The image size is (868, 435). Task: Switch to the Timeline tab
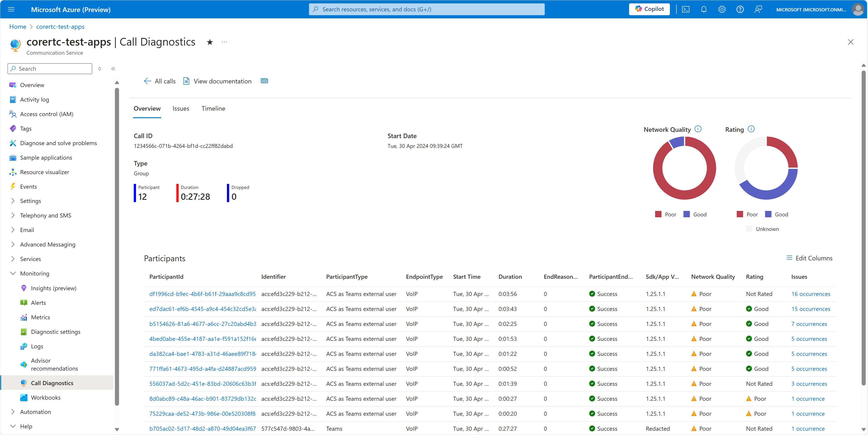213,108
